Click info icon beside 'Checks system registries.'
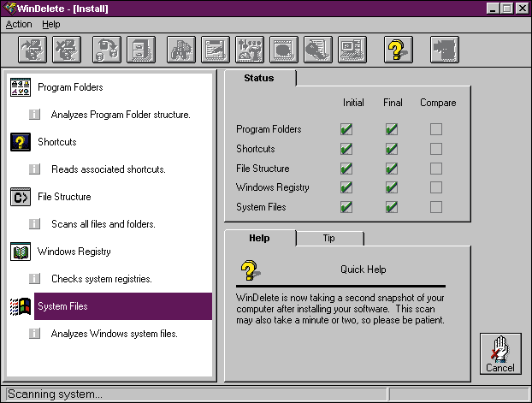This screenshot has height=403, width=532. pos(34,279)
